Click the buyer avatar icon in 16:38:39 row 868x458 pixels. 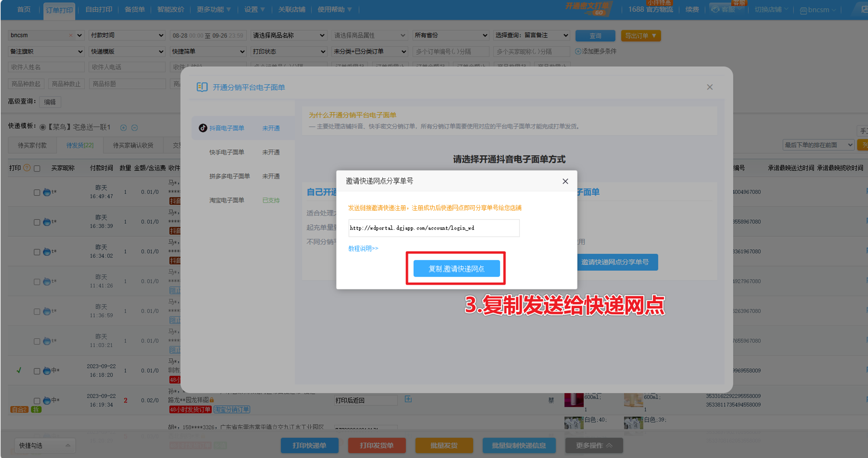click(47, 222)
